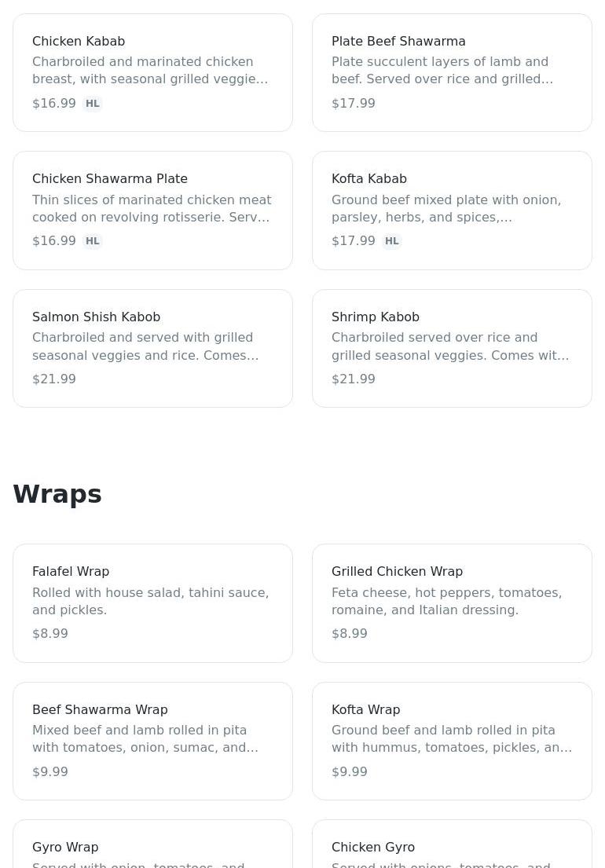Click the HL badge beside Kofta Kabab price
605x868 pixels.
point(392,241)
